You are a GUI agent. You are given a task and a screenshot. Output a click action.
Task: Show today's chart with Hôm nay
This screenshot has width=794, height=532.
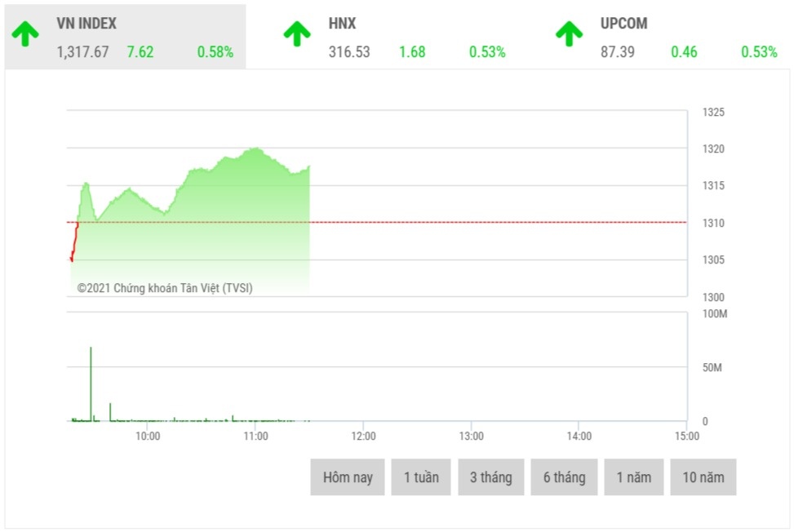coord(348,477)
